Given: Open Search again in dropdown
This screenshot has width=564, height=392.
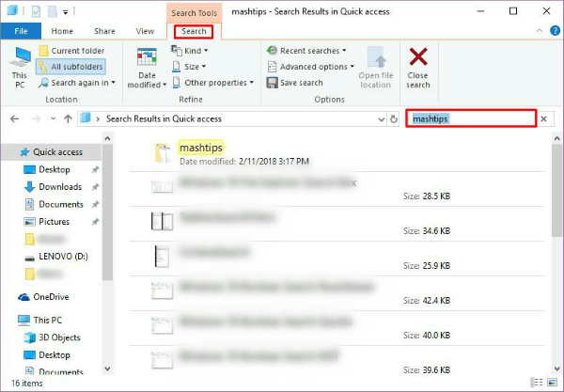Looking at the screenshot, I should click(x=77, y=83).
